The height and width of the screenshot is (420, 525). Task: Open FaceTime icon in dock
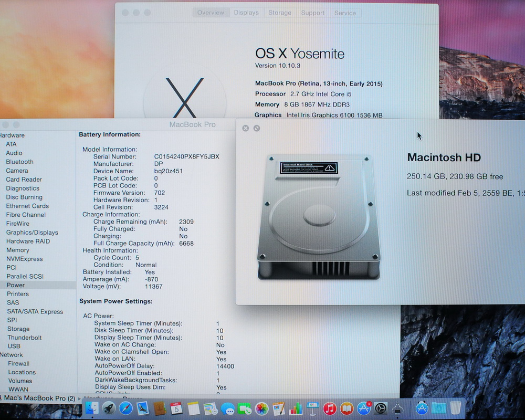[245, 409]
